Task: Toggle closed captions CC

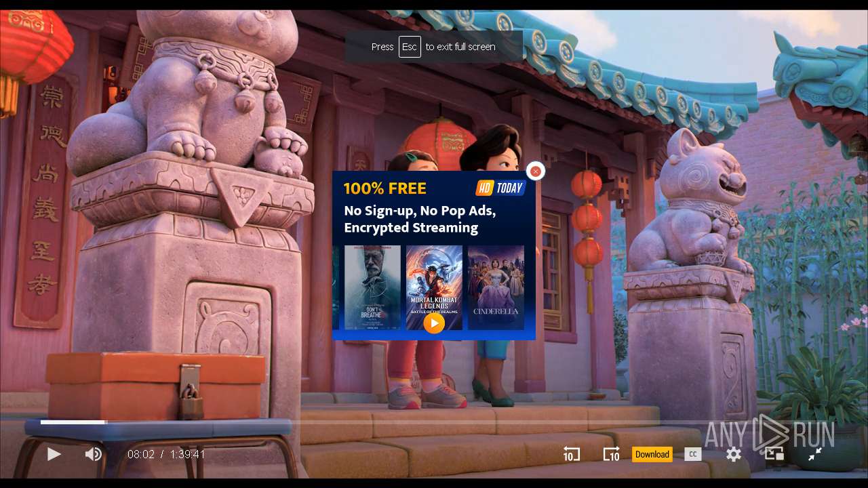Action: tap(692, 454)
